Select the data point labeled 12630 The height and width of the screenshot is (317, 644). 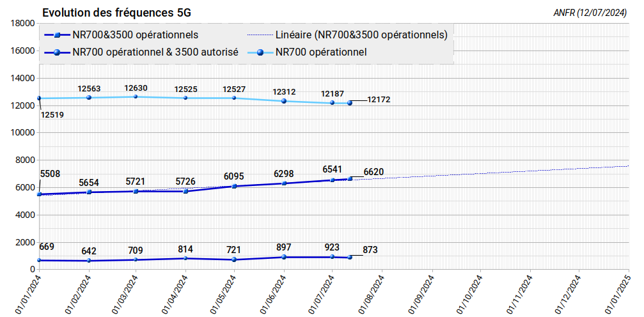[x=136, y=97]
